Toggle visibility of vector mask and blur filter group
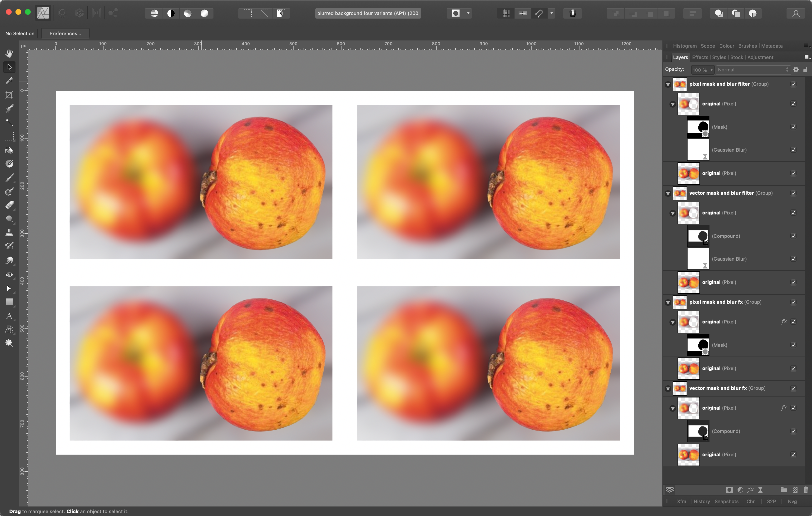 (x=793, y=193)
